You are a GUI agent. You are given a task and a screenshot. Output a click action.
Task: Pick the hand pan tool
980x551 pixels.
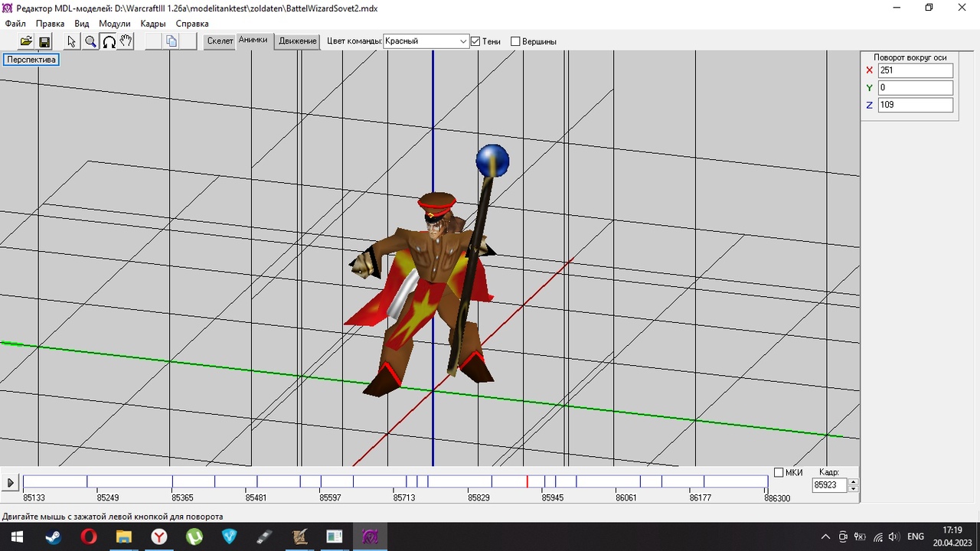pyautogui.click(x=126, y=41)
